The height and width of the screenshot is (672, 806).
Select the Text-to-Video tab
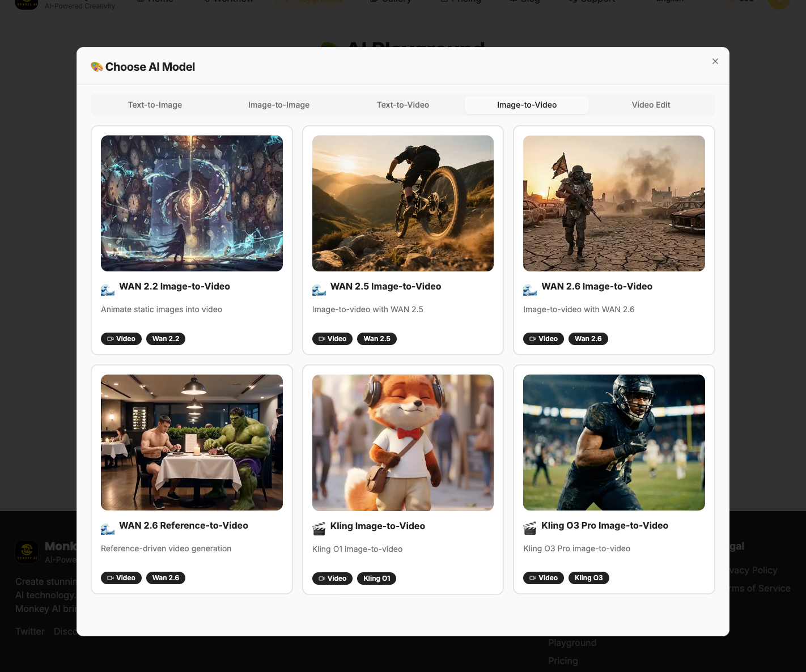click(x=402, y=105)
